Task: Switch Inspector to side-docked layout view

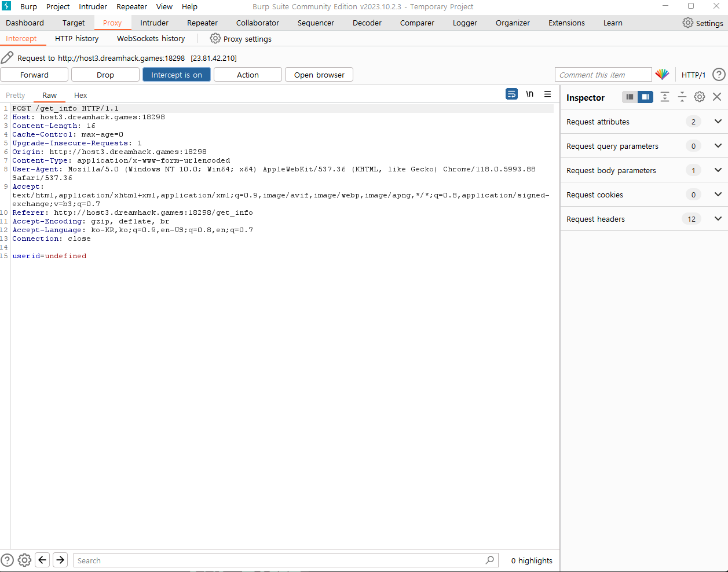Action: pyautogui.click(x=645, y=97)
